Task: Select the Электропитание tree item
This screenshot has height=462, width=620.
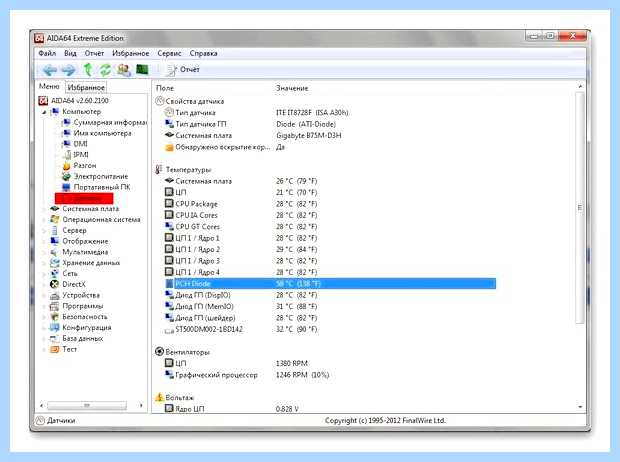Action: pos(101,176)
